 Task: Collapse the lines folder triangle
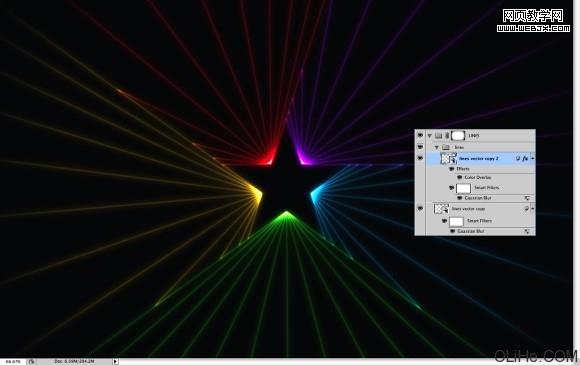click(x=436, y=147)
